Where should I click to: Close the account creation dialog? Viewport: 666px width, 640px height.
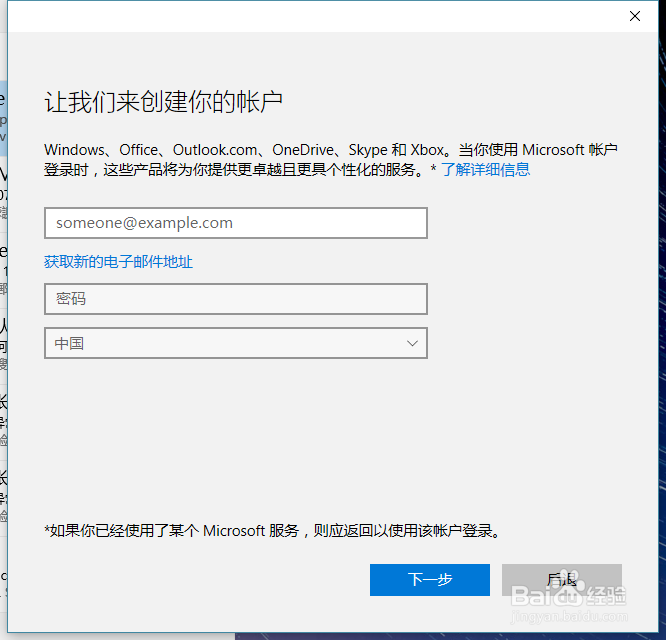[x=635, y=16]
